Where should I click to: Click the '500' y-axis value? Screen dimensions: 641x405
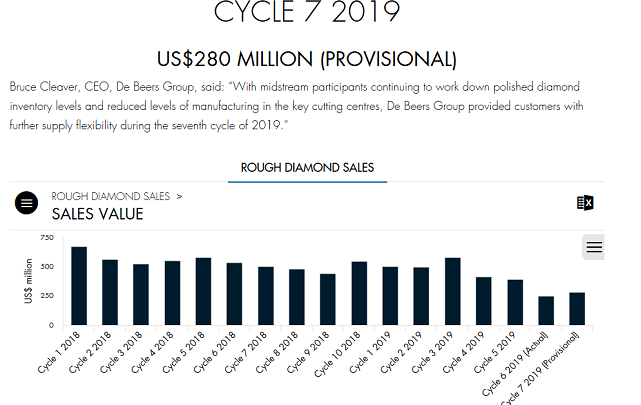[47, 266]
